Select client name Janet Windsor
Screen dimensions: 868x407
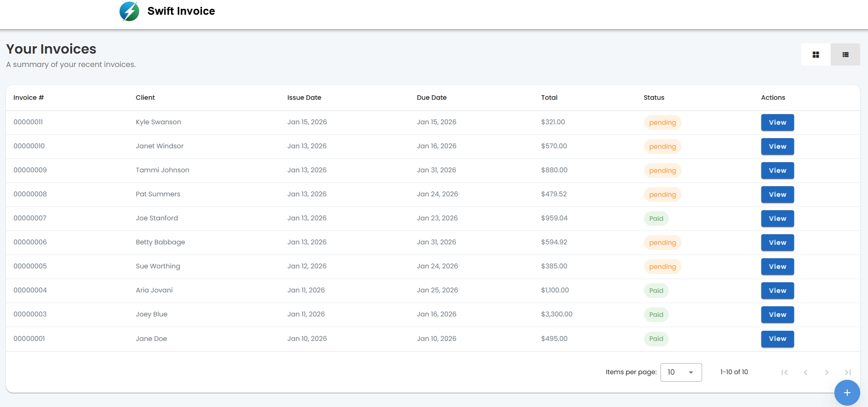pyautogui.click(x=159, y=146)
